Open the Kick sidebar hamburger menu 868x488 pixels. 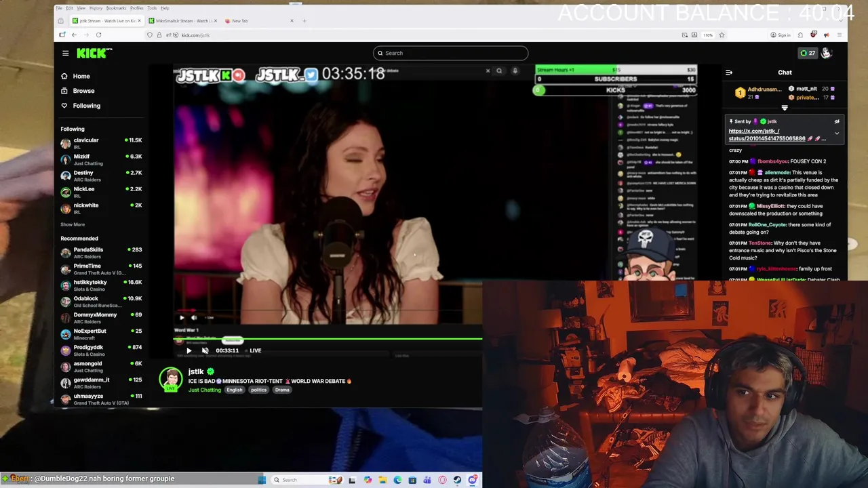tap(65, 53)
